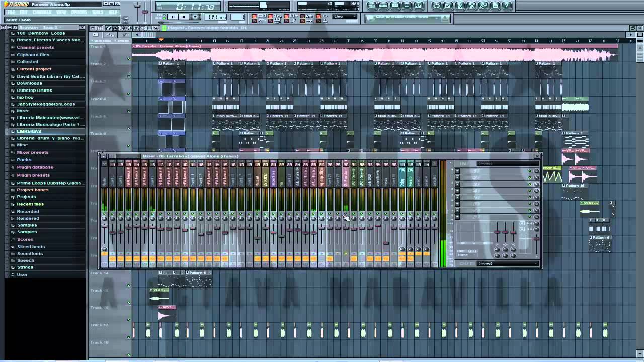Toggle the magnet Snap icon in Playlist

click(x=100, y=28)
